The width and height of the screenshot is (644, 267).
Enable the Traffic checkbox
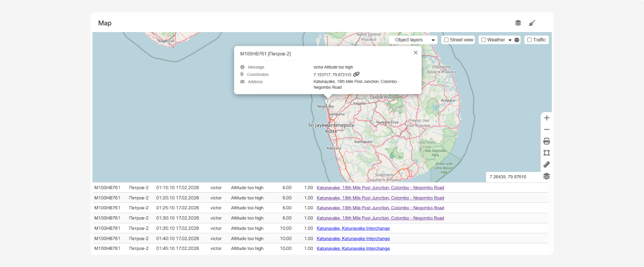529,40
